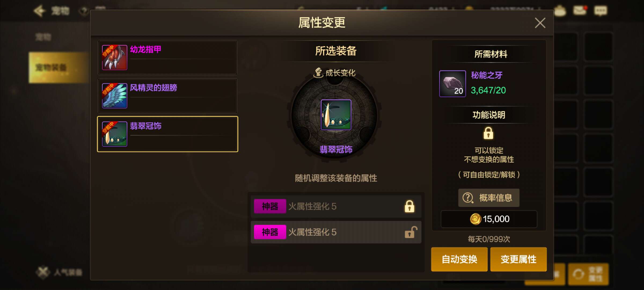The image size is (644, 290).
Task: Click the 翡翠冠饰 icon in equipment list
Action: point(115,134)
